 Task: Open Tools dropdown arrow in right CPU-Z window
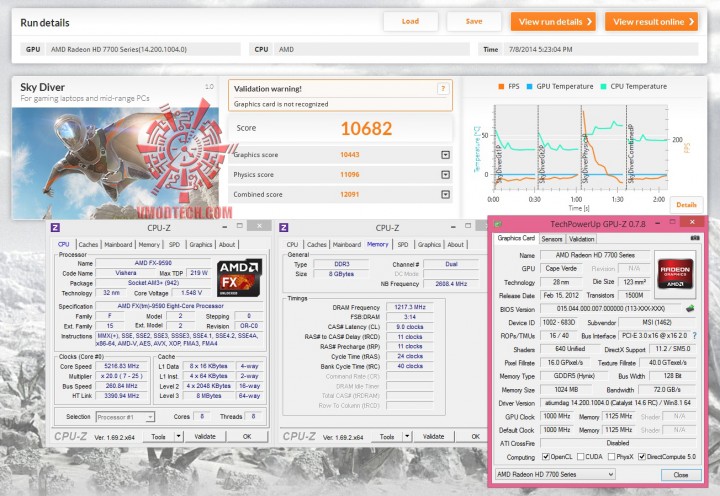(x=407, y=437)
